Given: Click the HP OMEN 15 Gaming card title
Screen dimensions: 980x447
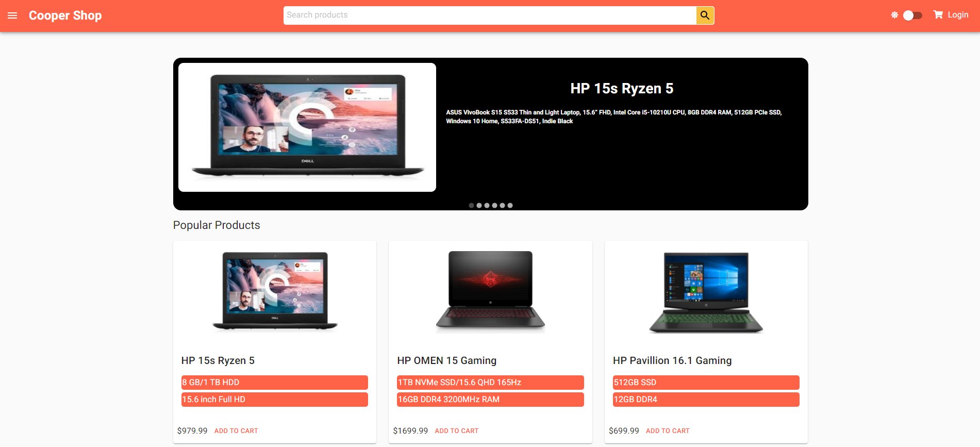Looking at the screenshot, I should 447,360.
